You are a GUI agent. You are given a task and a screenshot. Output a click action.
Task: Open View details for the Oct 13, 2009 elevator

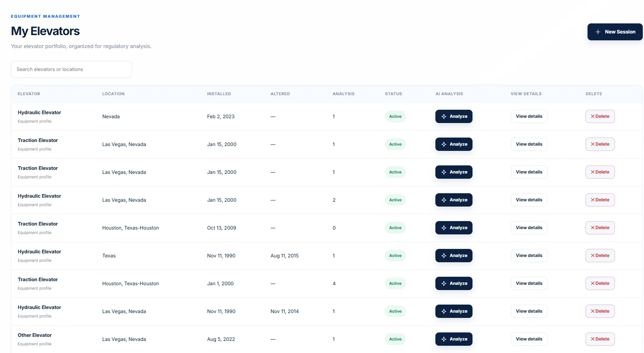click(x=529, y=228)
